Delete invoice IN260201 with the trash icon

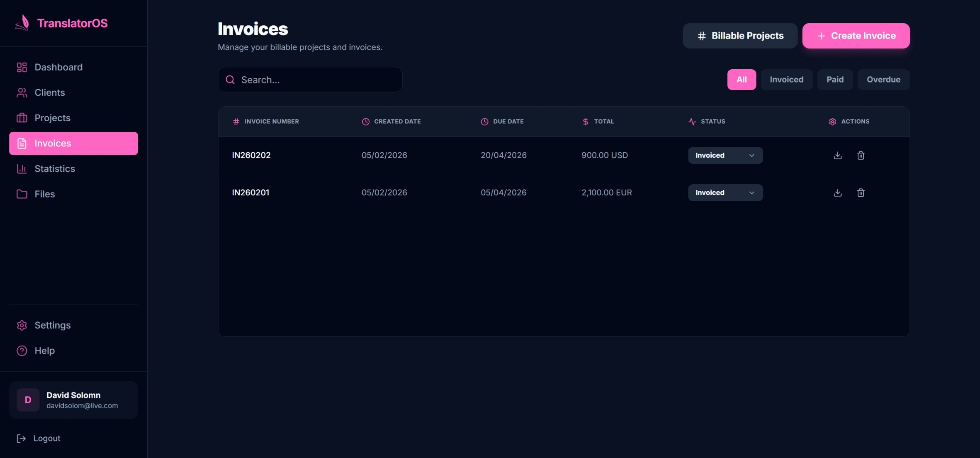pyautogui.click(x=861, y=192)
